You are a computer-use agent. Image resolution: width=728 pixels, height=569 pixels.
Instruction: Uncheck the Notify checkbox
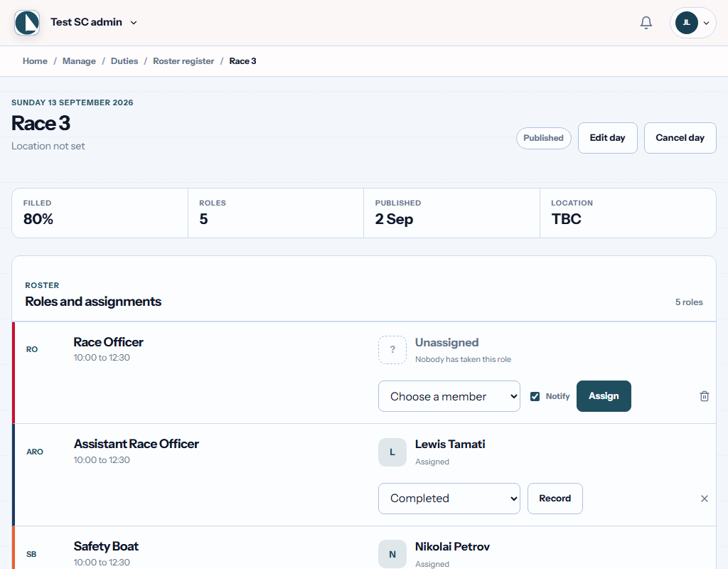point(535,396)
